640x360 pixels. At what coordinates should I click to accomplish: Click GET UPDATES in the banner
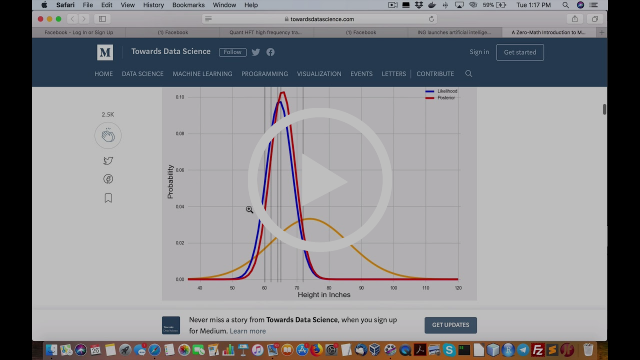click(451, 325)
